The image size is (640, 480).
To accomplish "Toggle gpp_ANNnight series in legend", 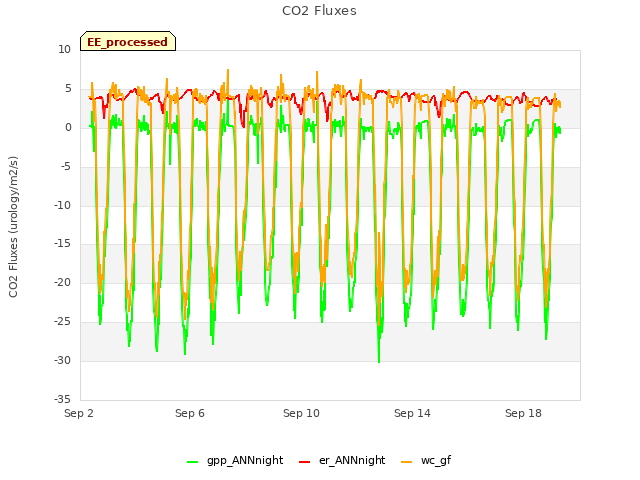I will coord(235,461).
